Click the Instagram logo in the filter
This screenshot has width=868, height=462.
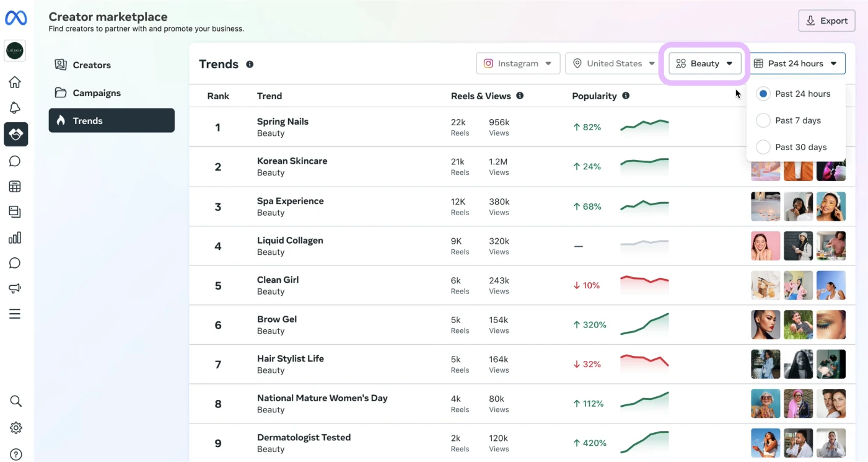click(x=488, y=63)
